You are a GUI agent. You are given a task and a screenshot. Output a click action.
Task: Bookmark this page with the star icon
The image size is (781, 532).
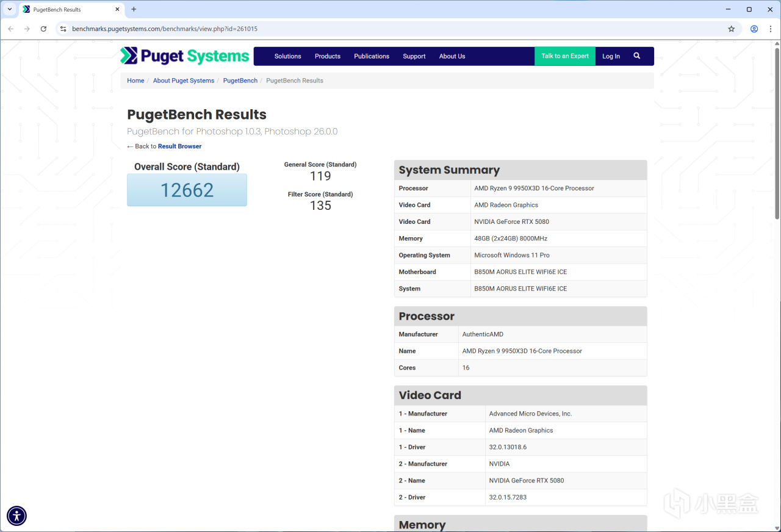pos(732,29)
